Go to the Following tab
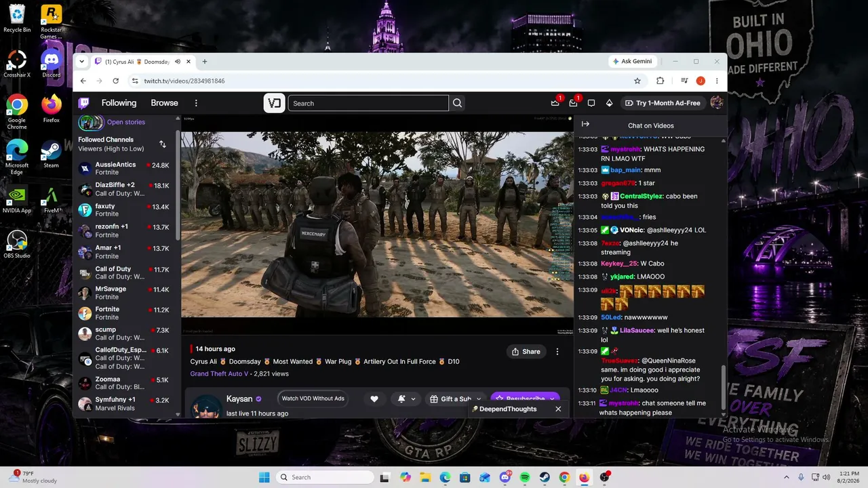This screenshot has height=488, width=868. pos(119,103)
